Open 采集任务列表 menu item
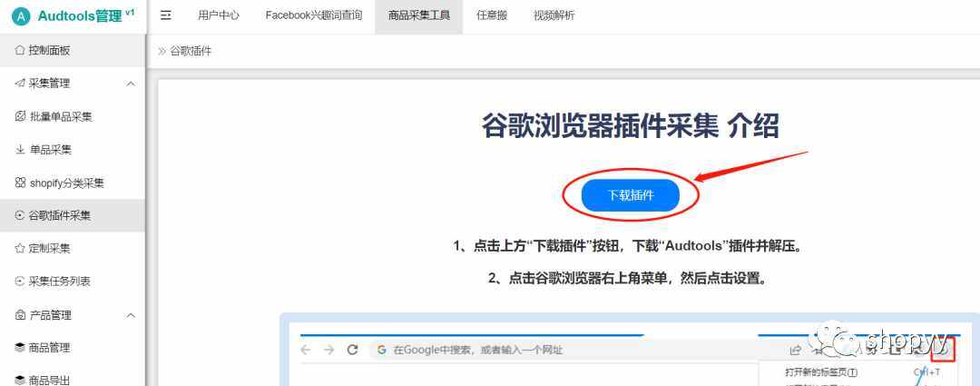980x386 pixels. coord(73,282)
